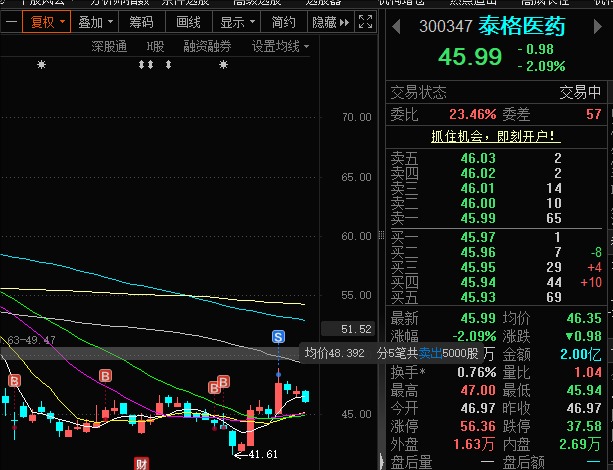
Task: Click the blue S sell marker
Action: coord(278,337)
